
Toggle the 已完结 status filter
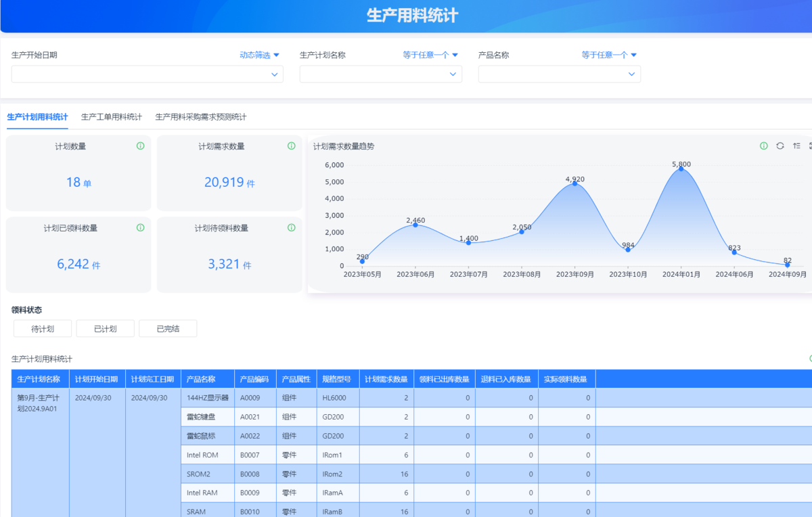point(168,329)
